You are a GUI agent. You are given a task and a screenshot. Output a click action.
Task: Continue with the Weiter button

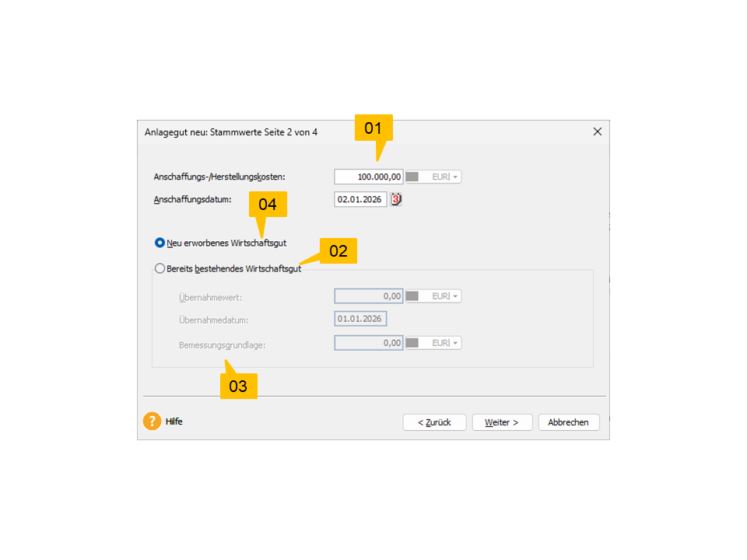click(502, 422)
